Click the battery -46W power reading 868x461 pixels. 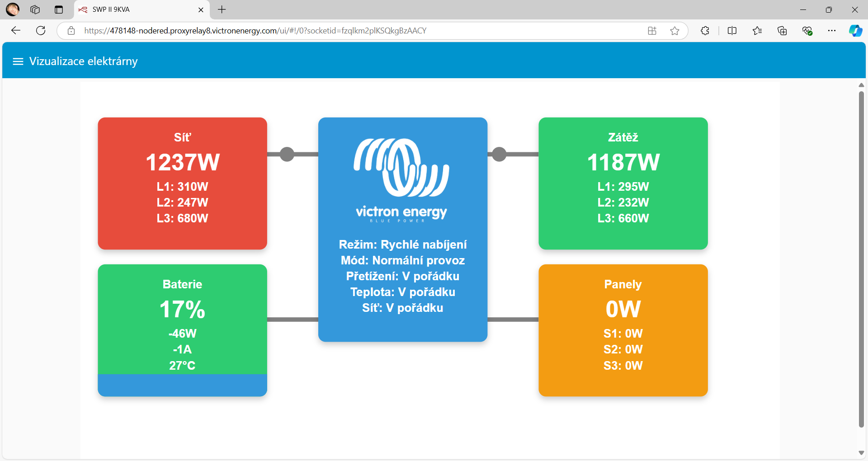[x=183, y=334]
